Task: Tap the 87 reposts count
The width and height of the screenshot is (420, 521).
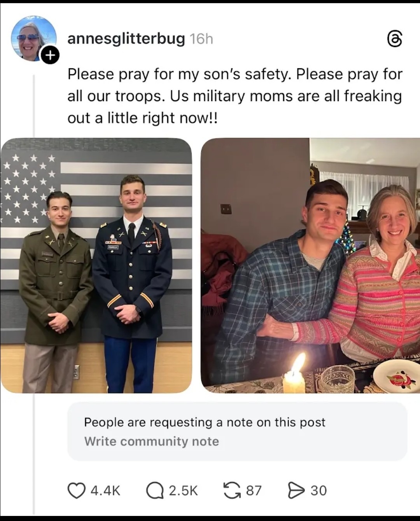Action: point(254,491)
